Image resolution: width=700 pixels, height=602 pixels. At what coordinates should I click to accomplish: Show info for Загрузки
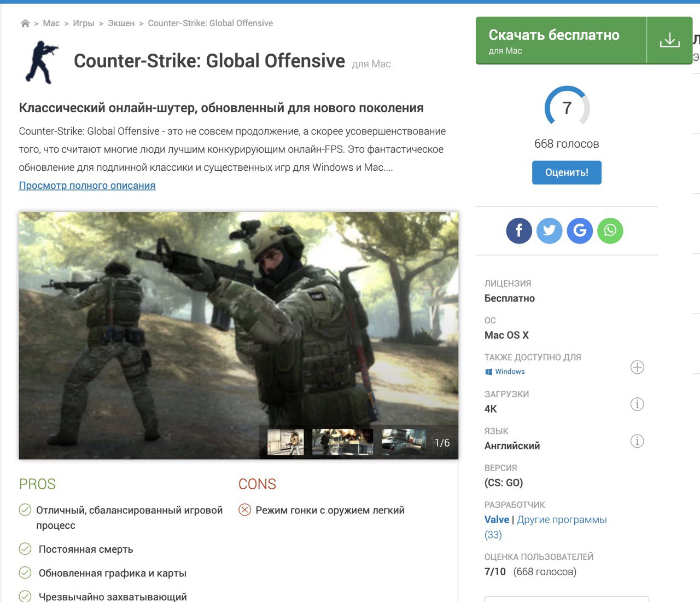[637, 404]
